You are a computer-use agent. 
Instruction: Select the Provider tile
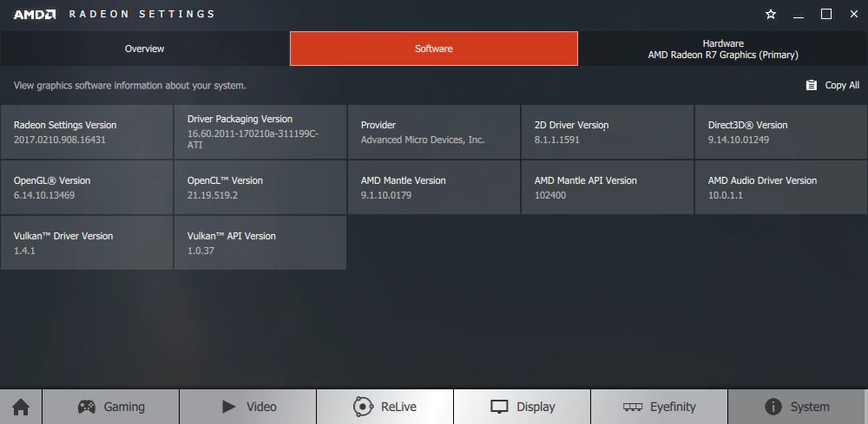pyautogui.click(x=434, y=132)
